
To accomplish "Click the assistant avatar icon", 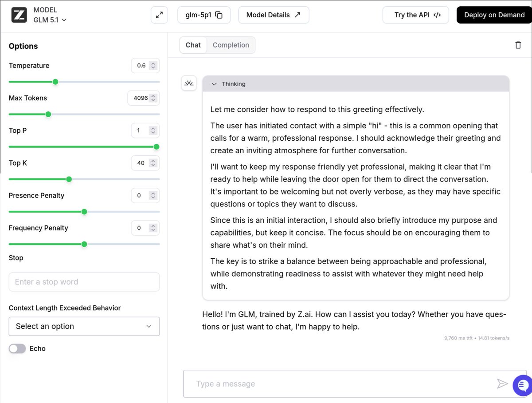I will pos(189,83).
